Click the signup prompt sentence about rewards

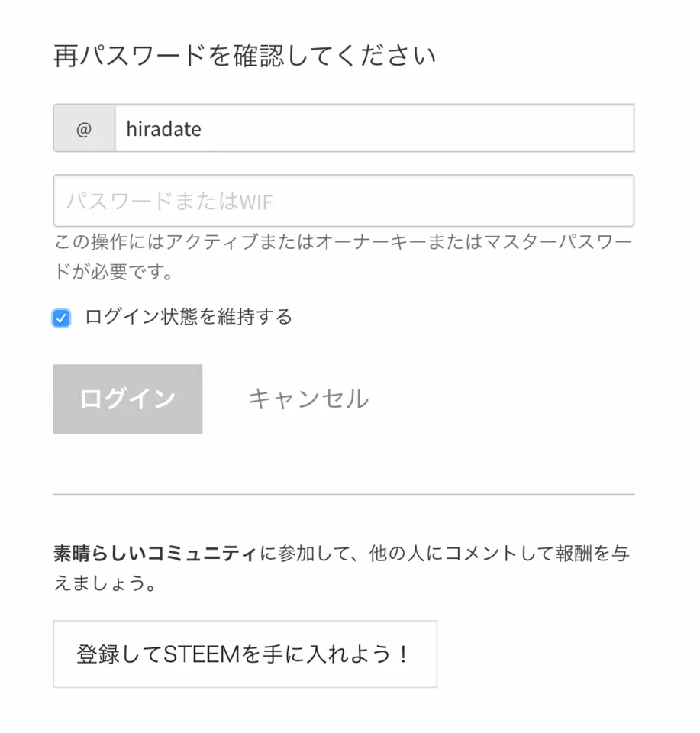342,570
